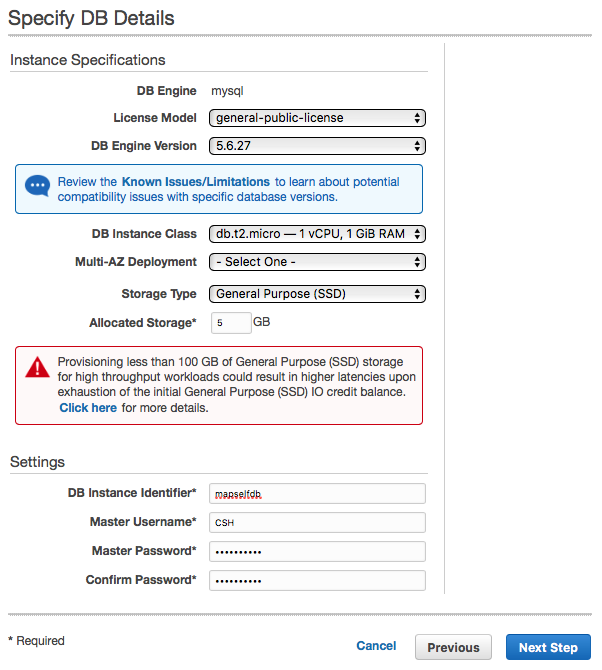Expand the DB Engine Version dropdown
This screenshot has height=670, width=602.
(x=317, y=146)
